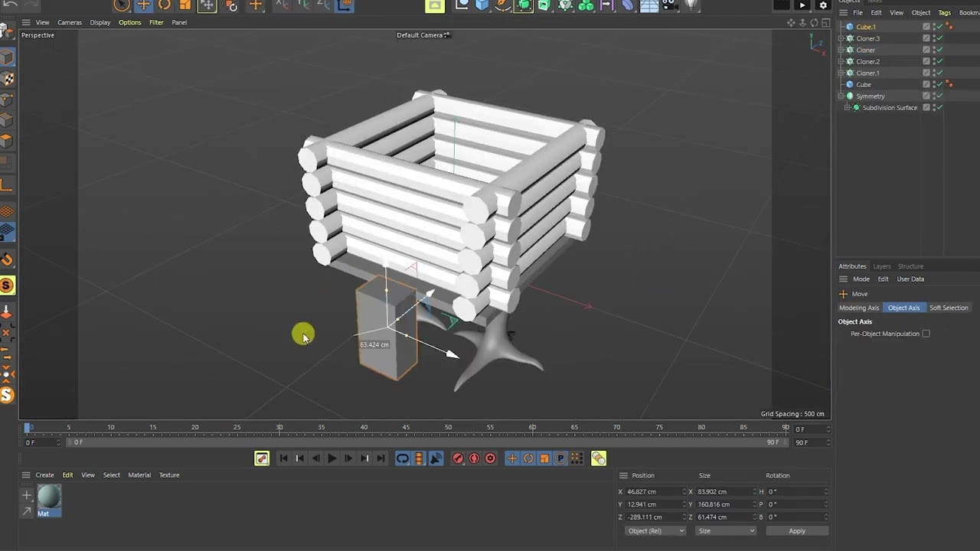This screenshot has width=980, height=551.
Task: Toggle loop playback mode icon
Action: tap(402, 458)
